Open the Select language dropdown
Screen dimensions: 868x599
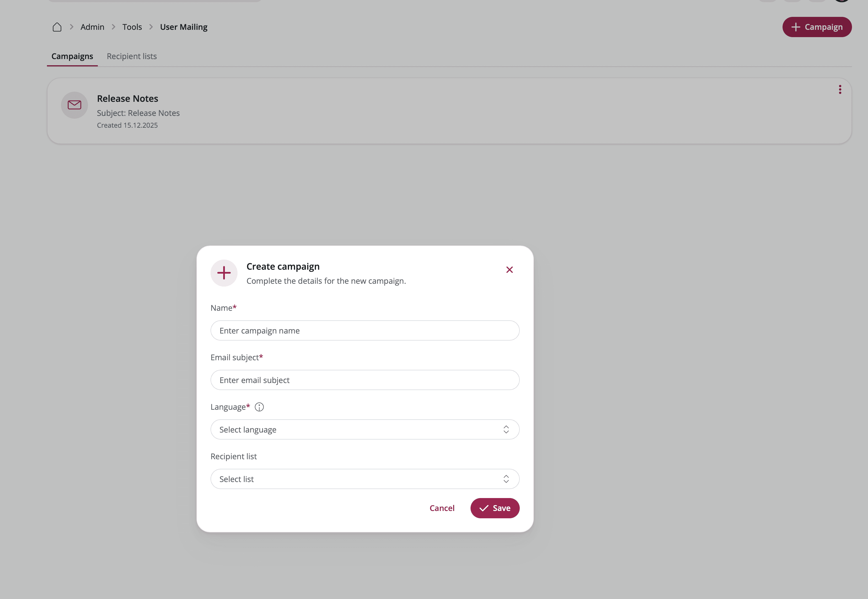pos(360,430)
